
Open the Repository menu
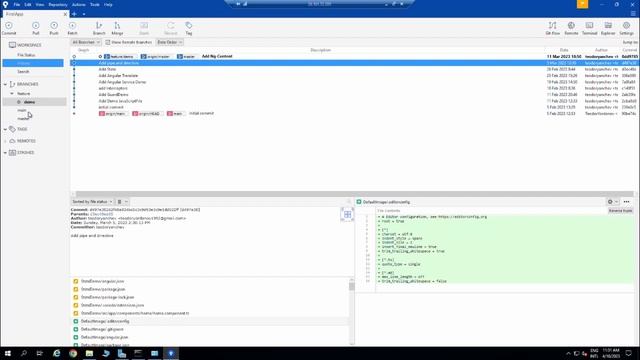point(58,4)
